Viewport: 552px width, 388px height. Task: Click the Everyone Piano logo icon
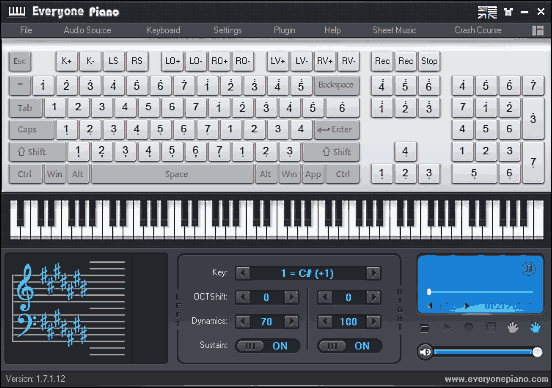(x=17, y=12)
